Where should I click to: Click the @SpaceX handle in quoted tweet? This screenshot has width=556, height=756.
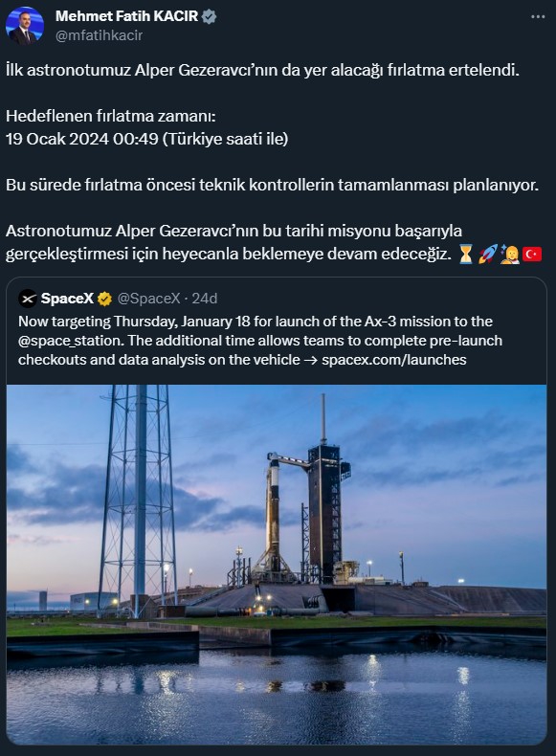click(x=148, y=299)
